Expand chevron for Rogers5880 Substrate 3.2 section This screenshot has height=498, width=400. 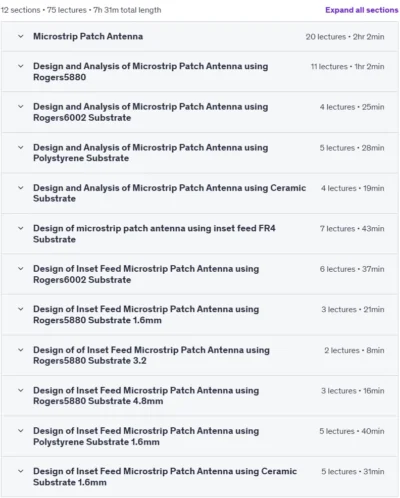[21, 350]
